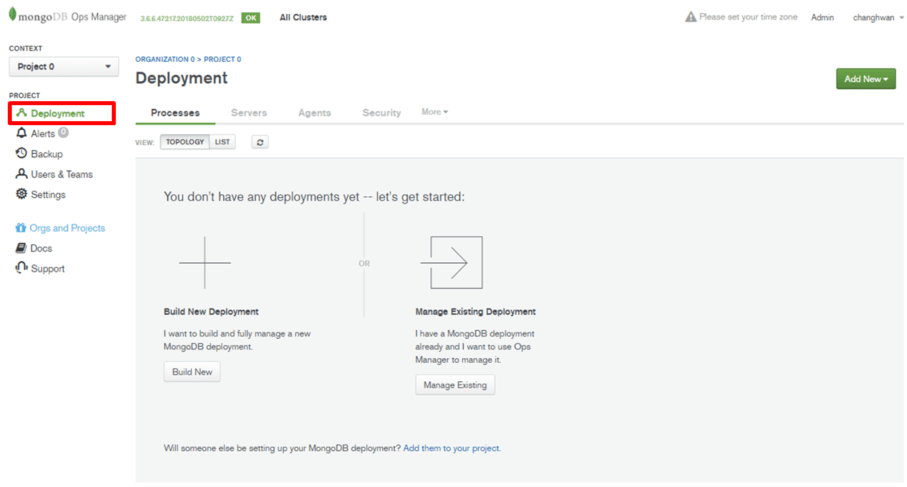Viewport: 907px width, 487px height.
Task: Open the Project 0 context dropdown
Action: point(64,67)
